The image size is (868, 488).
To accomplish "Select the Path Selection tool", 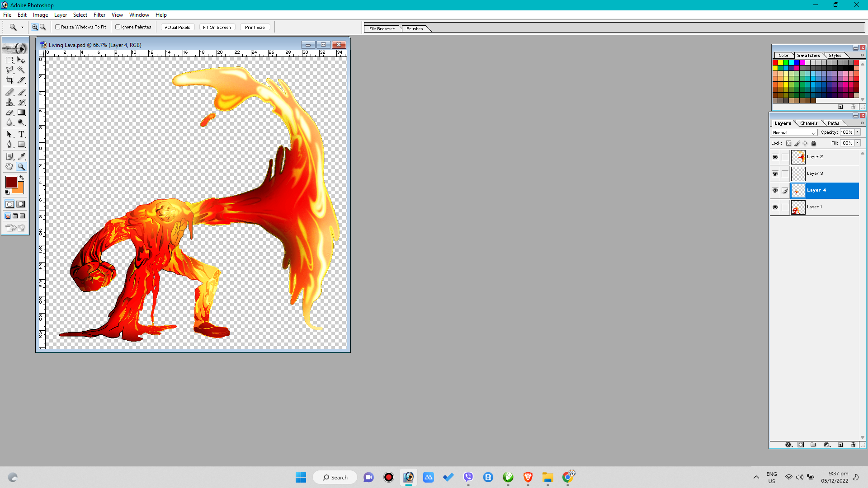I will [9, 134].
